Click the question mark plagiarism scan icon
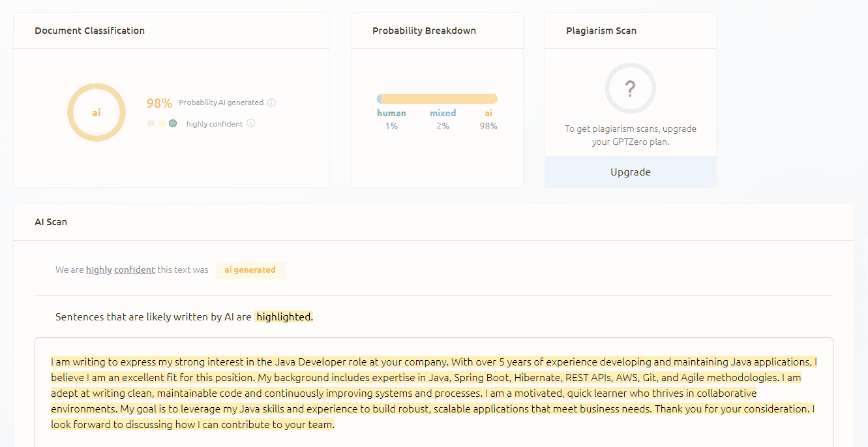 630,88
